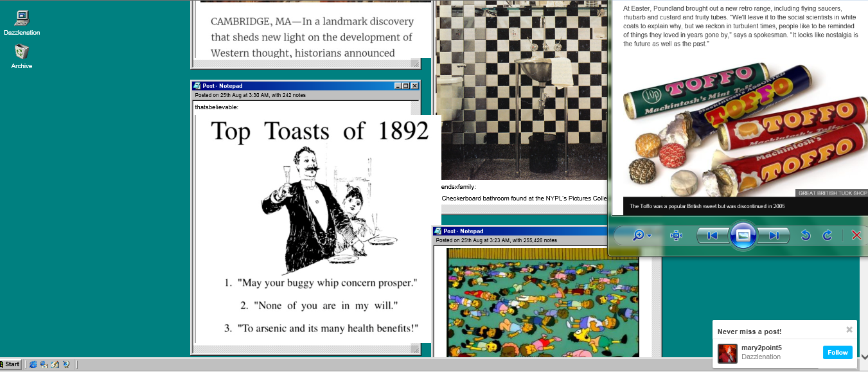This screenshot has width=868, height=372.
Task: Click the mary2point5 avatar thumbnail
Action: click(727, 353)
